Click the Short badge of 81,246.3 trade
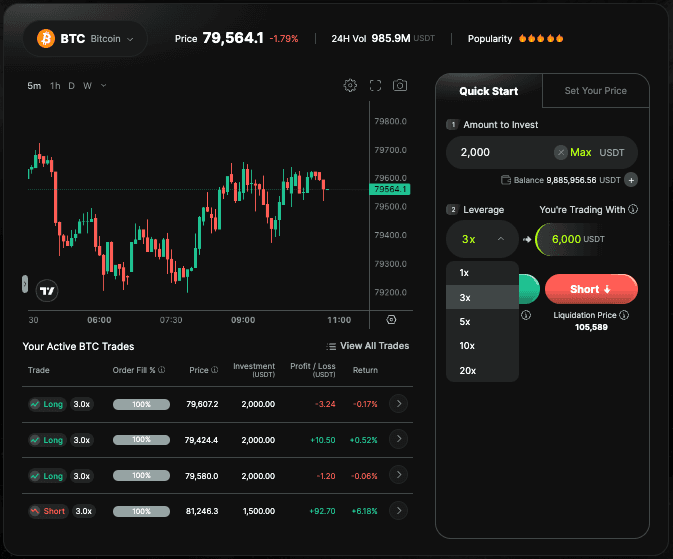This screenshot has height=559, width=673. pyautogui.click(x=49, y=511)
